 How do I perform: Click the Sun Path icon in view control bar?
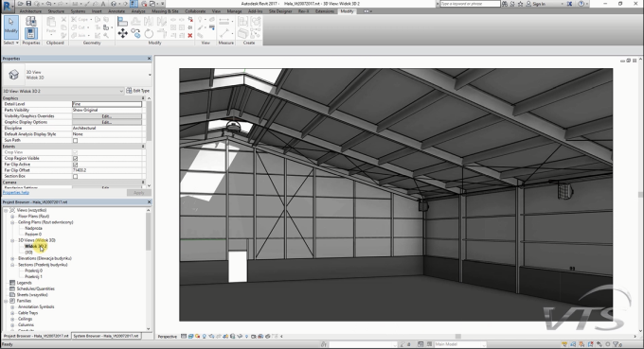[x=198, y=337]
